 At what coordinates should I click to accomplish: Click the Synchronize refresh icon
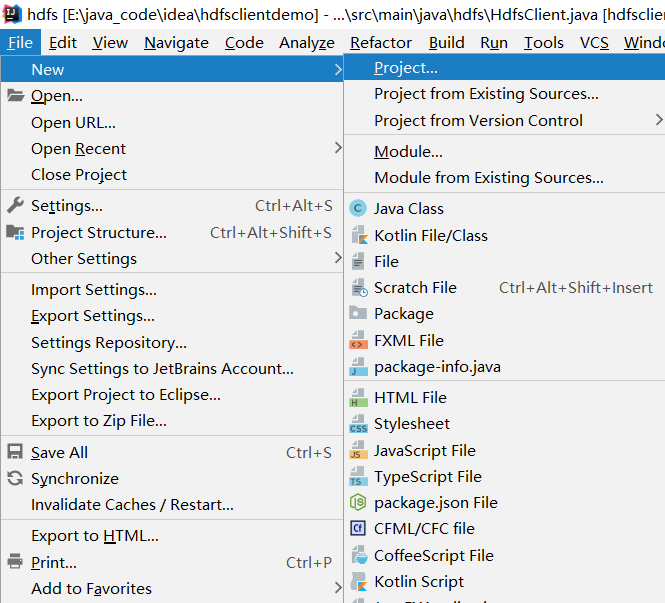pyautogui.click(x=15, y=478)
